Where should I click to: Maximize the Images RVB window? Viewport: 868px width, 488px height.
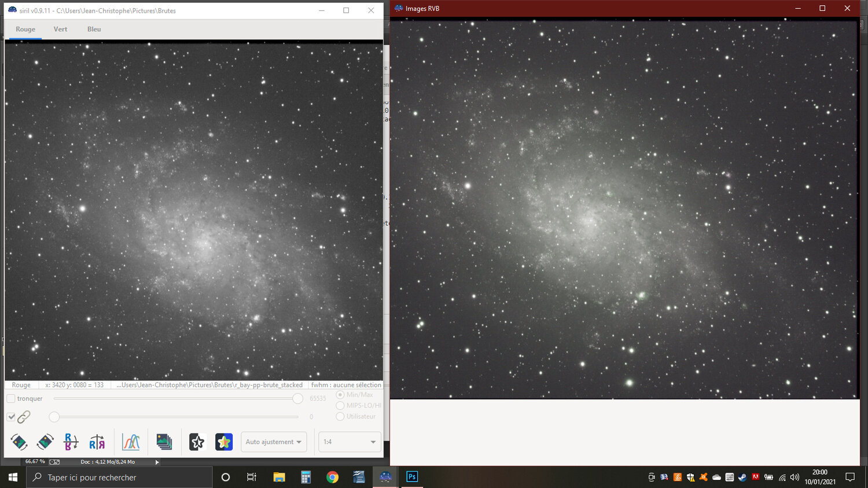coord(822,8)
